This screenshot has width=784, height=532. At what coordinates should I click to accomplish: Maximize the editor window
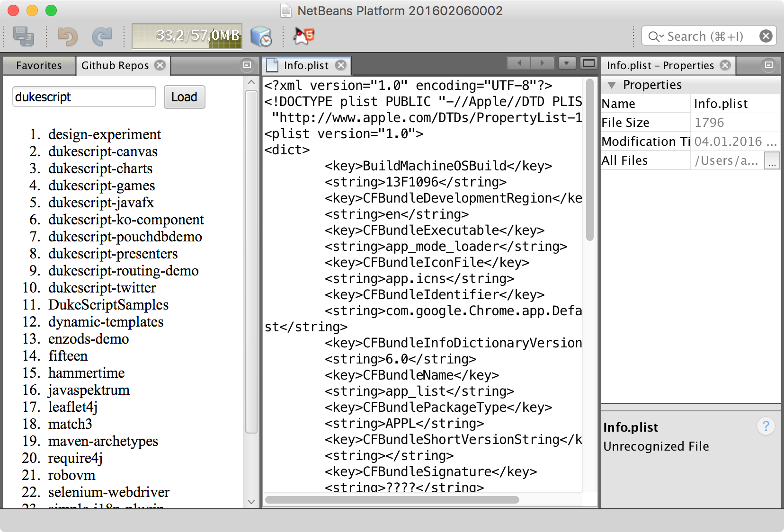coord(588,63)
